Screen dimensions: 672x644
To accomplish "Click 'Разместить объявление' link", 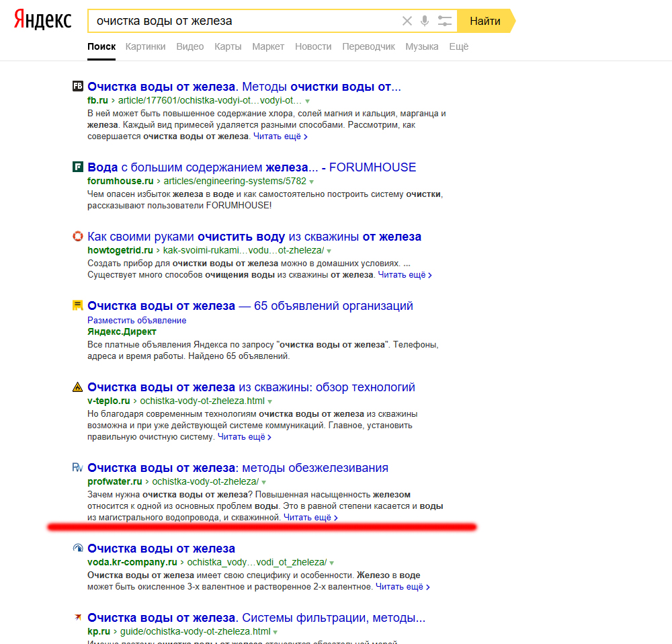I will coord(136,320).
